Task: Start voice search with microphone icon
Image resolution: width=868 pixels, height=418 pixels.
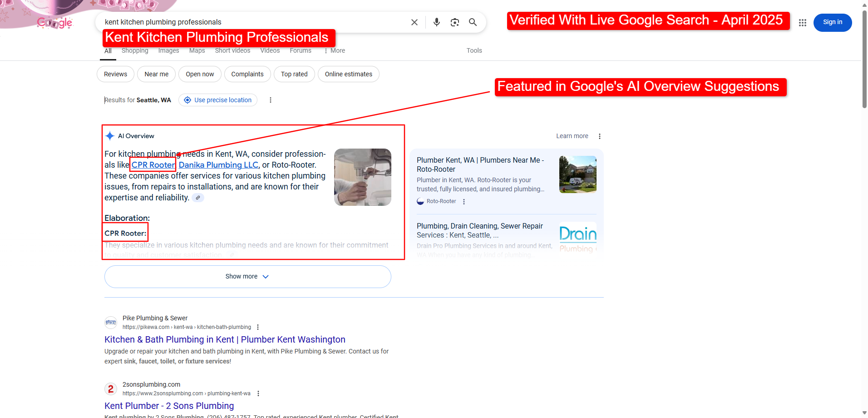Action: (436, 22)
